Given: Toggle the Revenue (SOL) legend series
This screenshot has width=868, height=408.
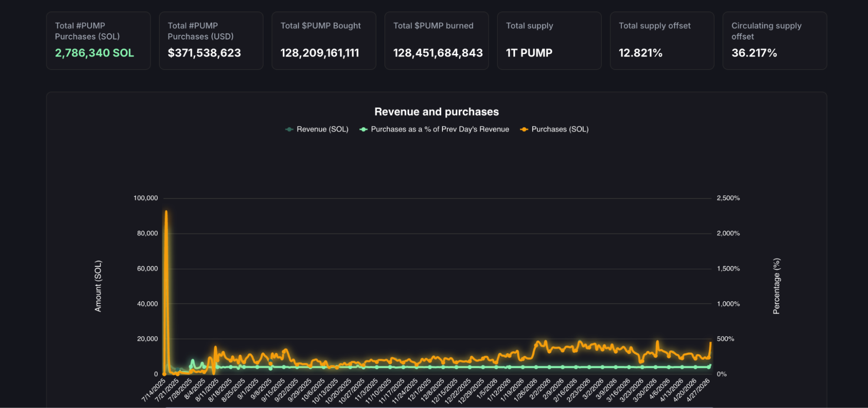Looking at the screenshot, I should (322, 129).
